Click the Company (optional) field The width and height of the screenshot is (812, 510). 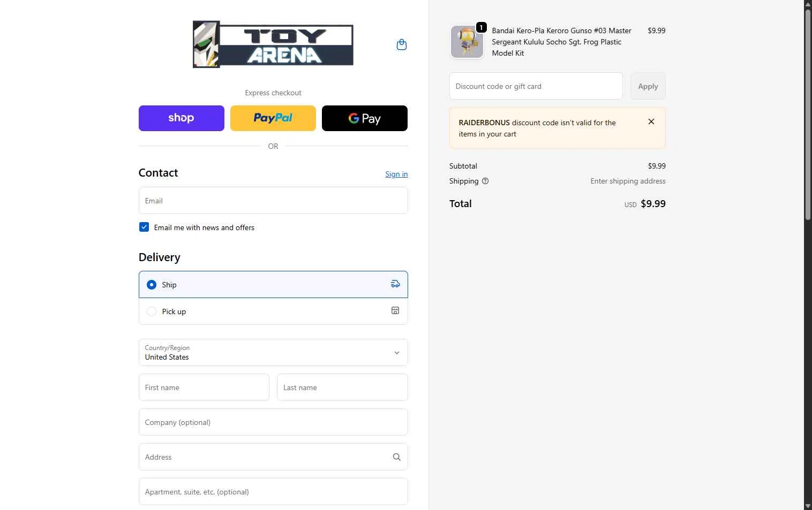click(273, 422)
